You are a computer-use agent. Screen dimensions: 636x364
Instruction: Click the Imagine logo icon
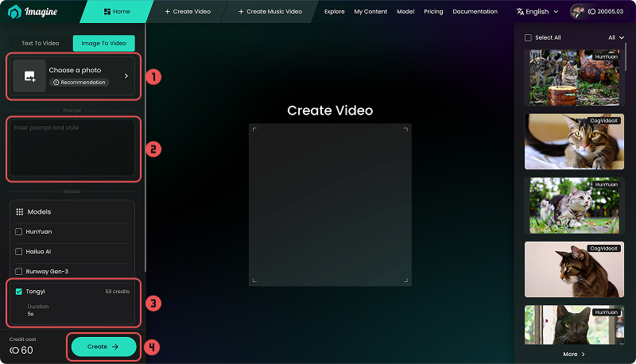pyautogui.click(x=14, y=12)
